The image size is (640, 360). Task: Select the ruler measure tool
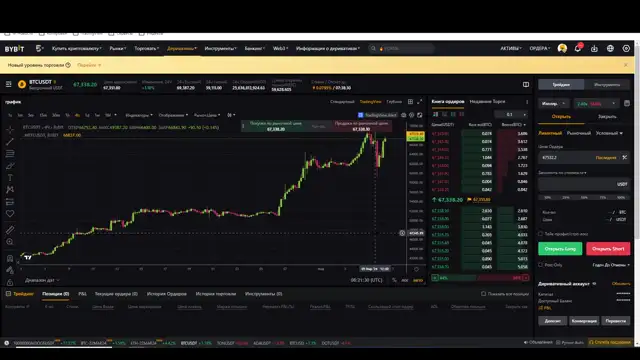pyautogui.click(x=10, y=230)
